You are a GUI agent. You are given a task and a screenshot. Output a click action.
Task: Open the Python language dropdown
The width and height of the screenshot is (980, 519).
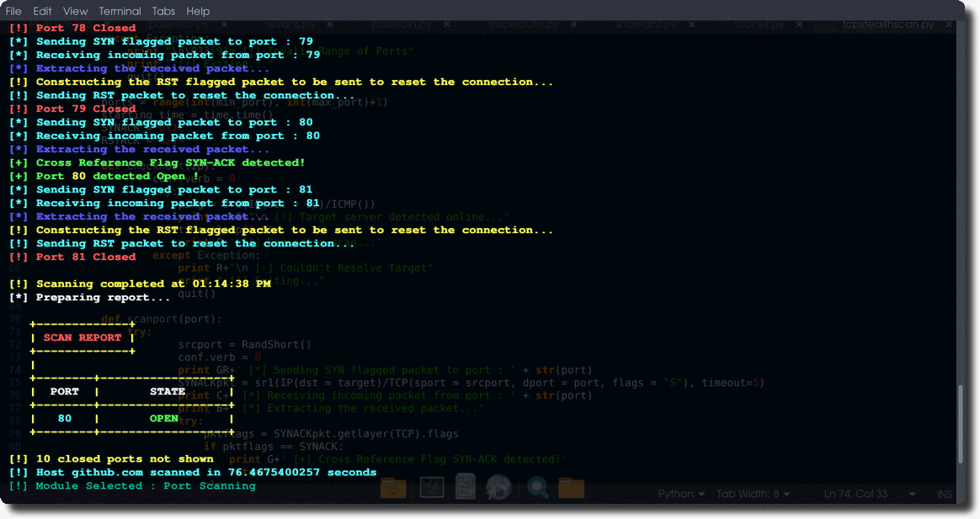[x=681, y=494]
